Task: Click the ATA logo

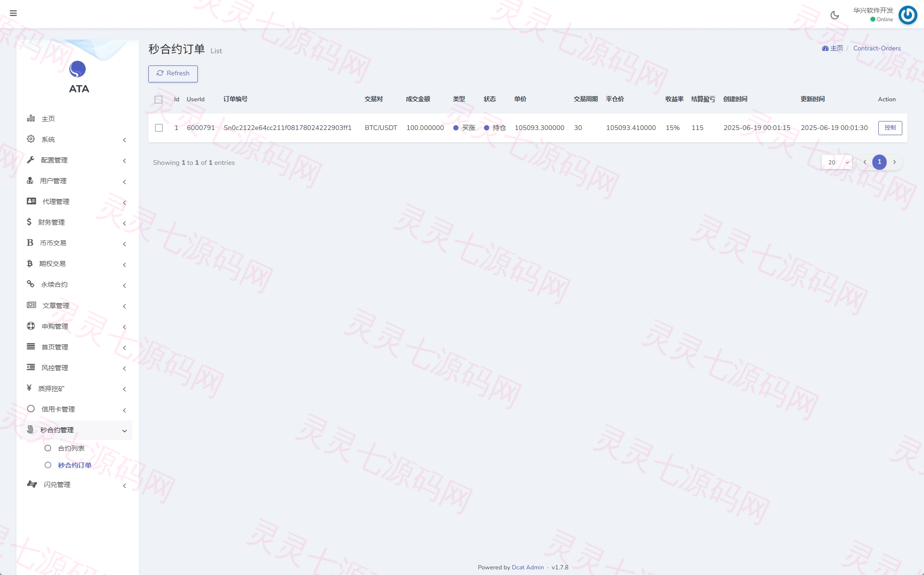Action: click(78, 78)
